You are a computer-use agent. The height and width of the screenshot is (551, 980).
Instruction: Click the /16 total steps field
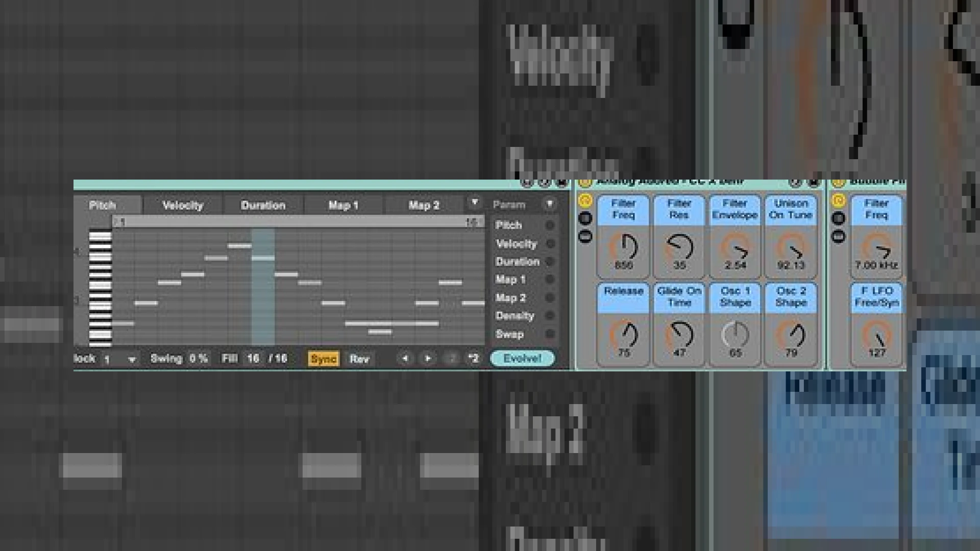[278, 359]
